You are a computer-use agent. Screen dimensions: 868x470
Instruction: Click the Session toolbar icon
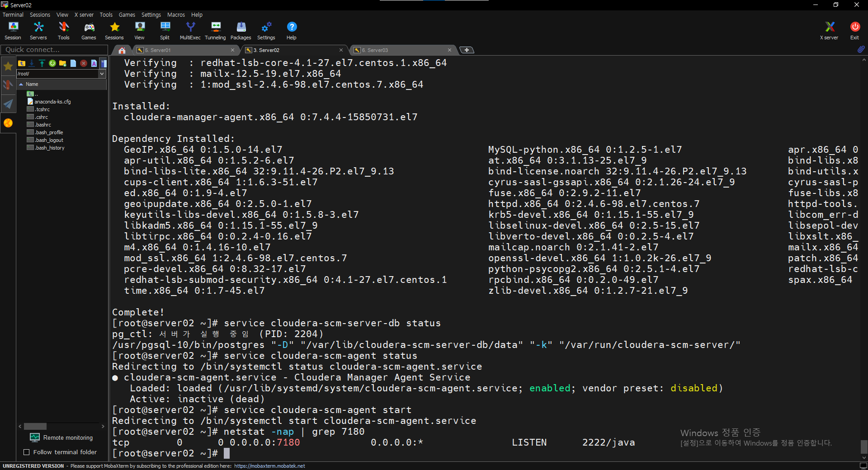tap(13, 31)
